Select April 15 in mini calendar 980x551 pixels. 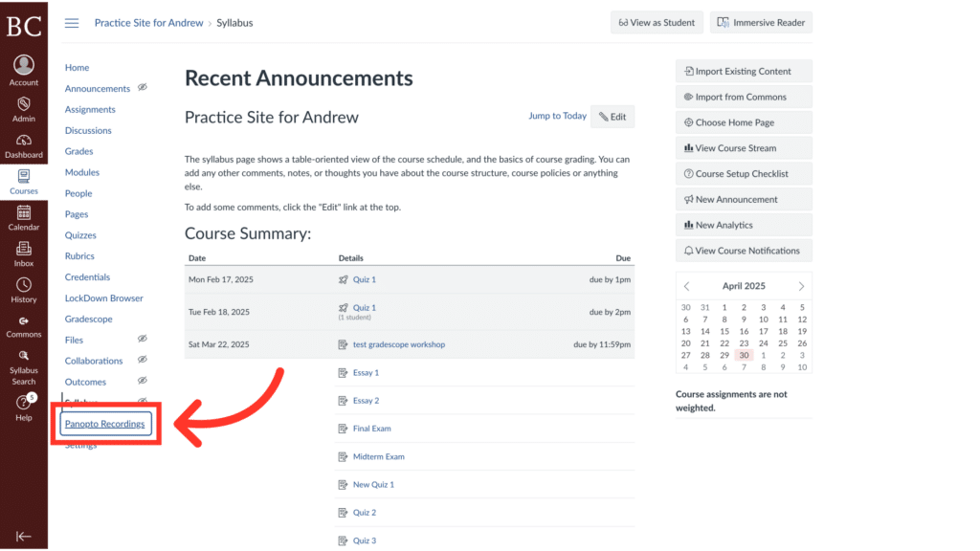(x=724, y=332)
